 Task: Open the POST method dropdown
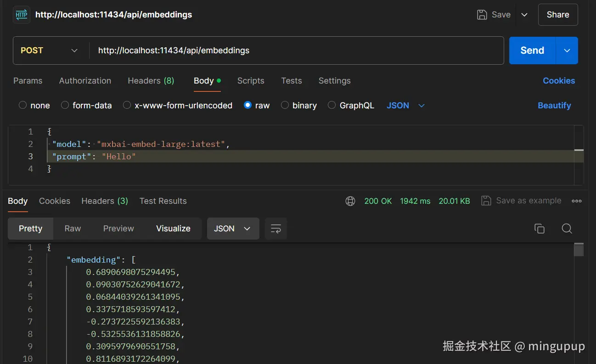click(50, 50)
